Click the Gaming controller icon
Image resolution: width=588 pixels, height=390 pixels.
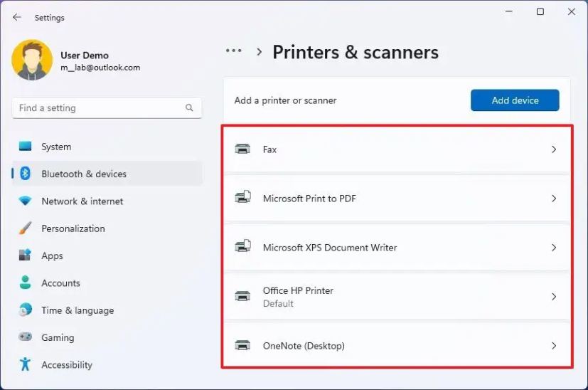tap(25, 337)
